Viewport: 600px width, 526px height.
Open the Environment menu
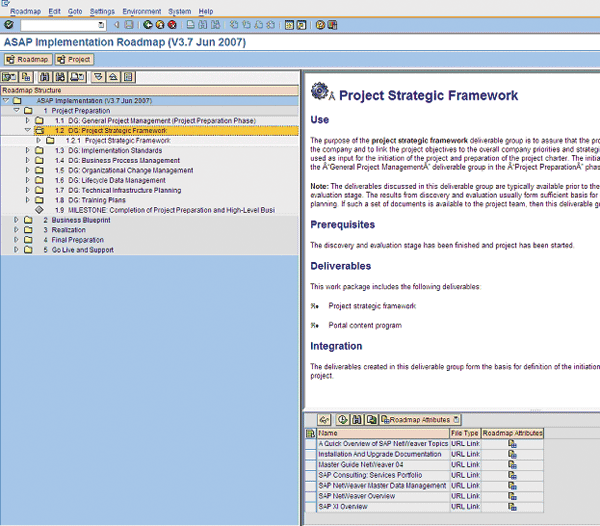click(141, 10)
